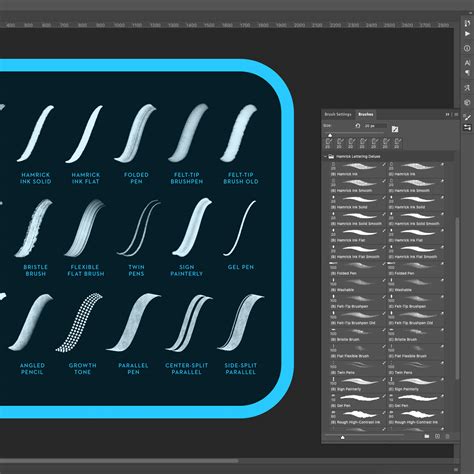Open the Character panel icon

pos(467,63)
